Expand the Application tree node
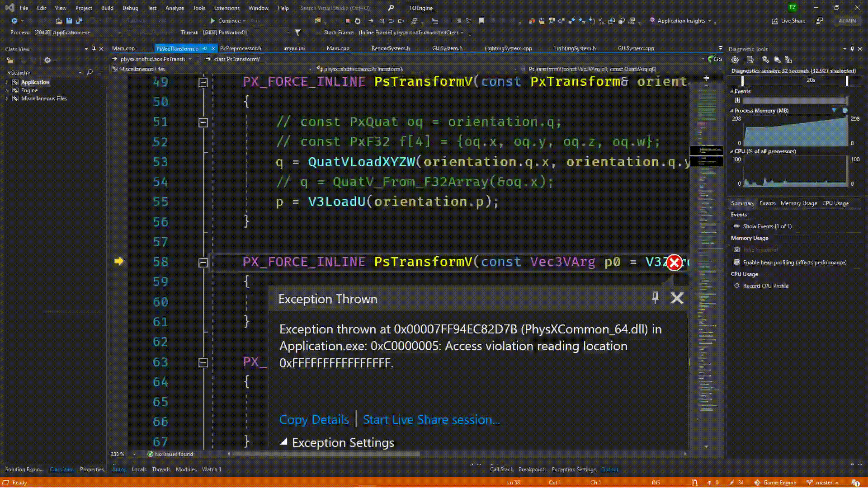The image size is (868, 488). (x=7, y=82)
